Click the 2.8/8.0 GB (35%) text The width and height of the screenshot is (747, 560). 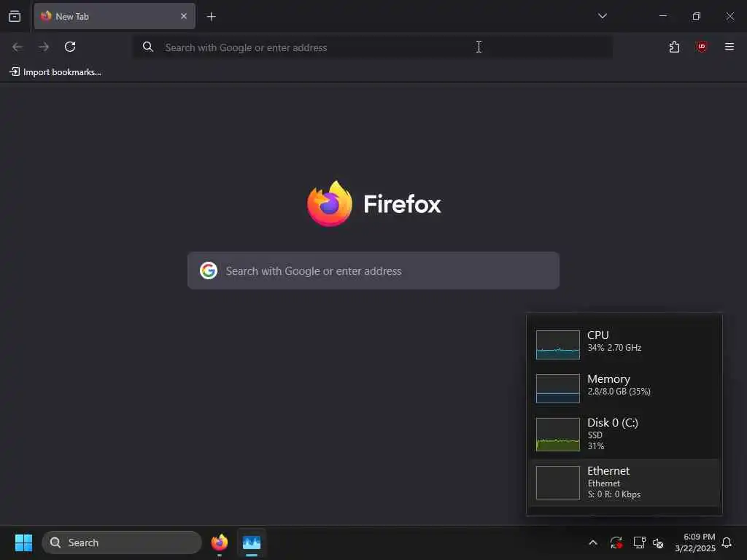coord(619,392)
